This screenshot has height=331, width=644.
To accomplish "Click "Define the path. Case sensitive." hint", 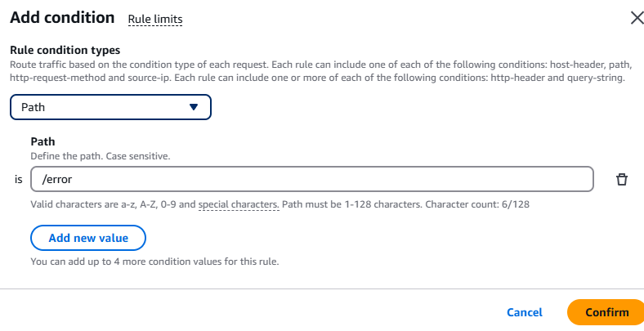I will point(100,155).
